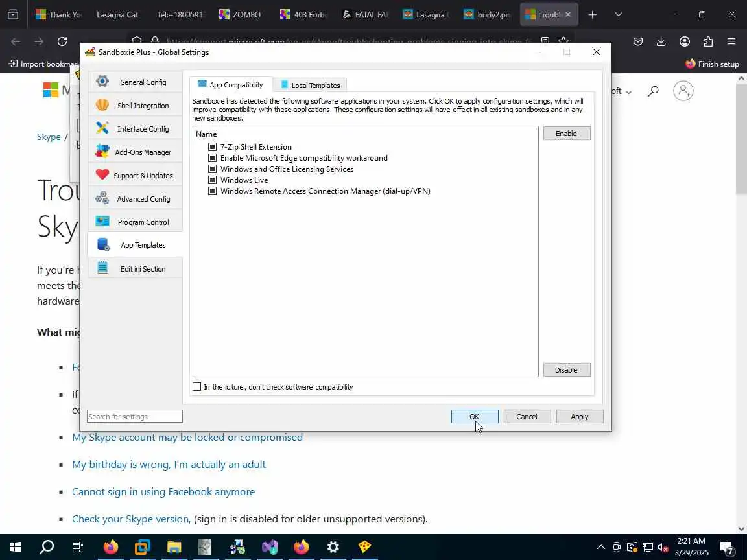Cancel the Global Settings dialog
Screen dimensions: 747x560
coord(527,417)
